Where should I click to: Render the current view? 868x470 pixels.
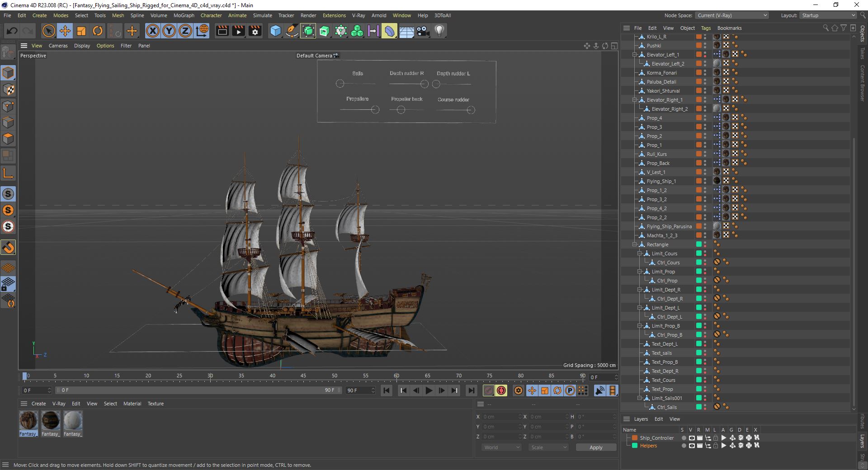tap(222, 31)
